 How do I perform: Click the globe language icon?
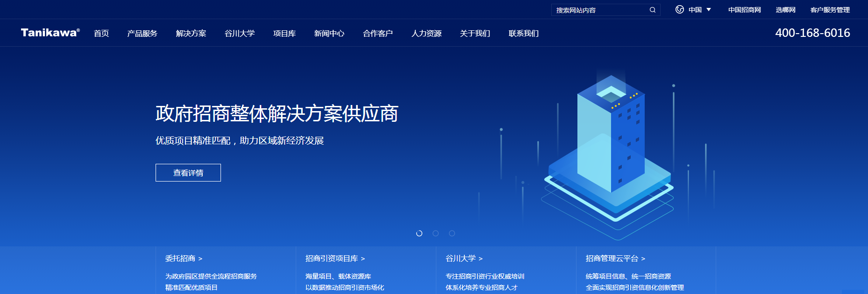[x=680, y=9]
